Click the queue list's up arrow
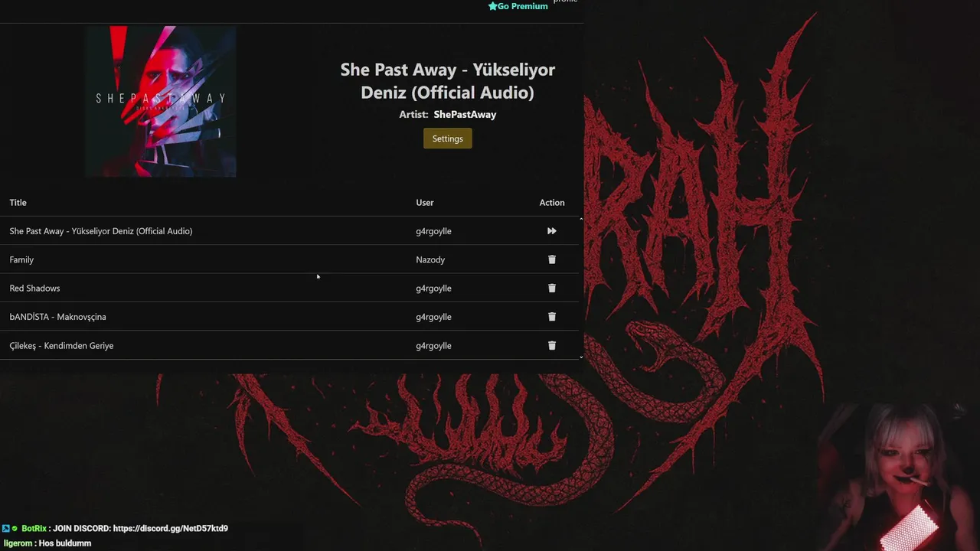Screen dimensions: 980x551 tap(581, 220)
